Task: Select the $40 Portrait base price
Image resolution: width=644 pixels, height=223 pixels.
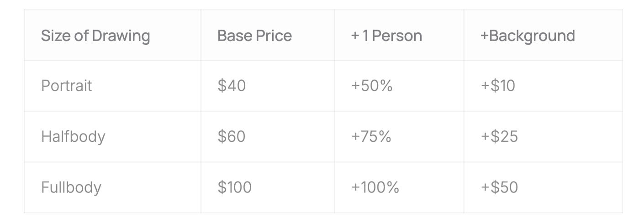Action: [232, 86]
